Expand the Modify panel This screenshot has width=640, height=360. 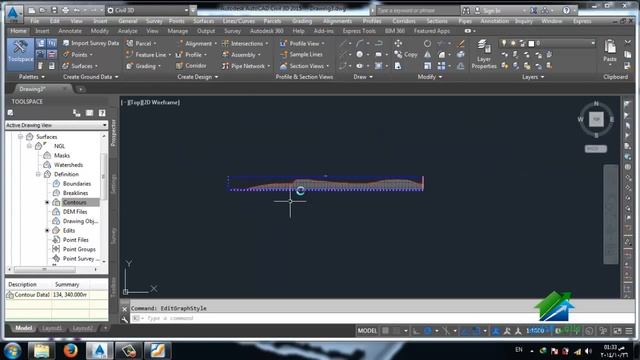[x=430, y=77]
